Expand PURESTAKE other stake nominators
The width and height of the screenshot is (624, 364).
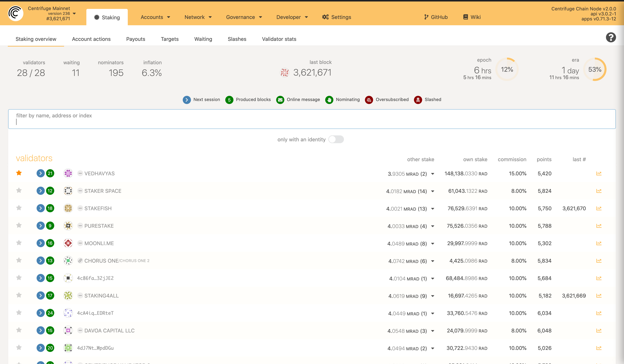pos(433,226)
